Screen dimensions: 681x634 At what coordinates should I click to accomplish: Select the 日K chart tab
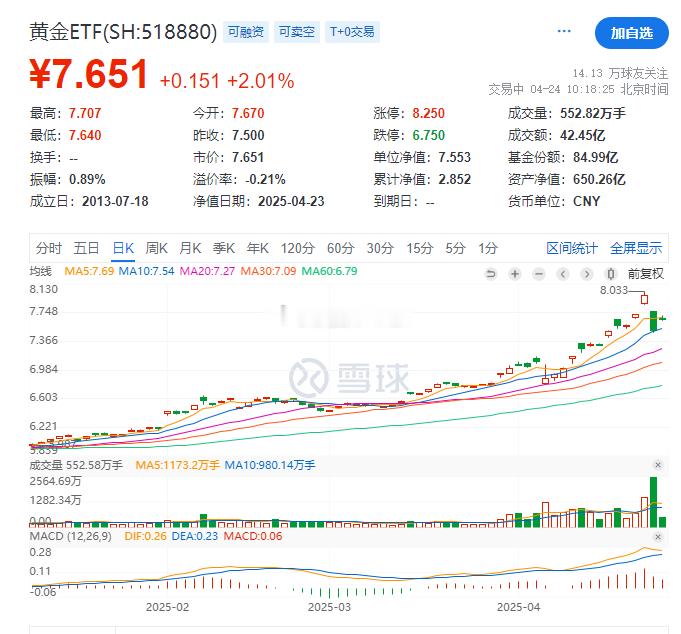(x=123, y=248)
